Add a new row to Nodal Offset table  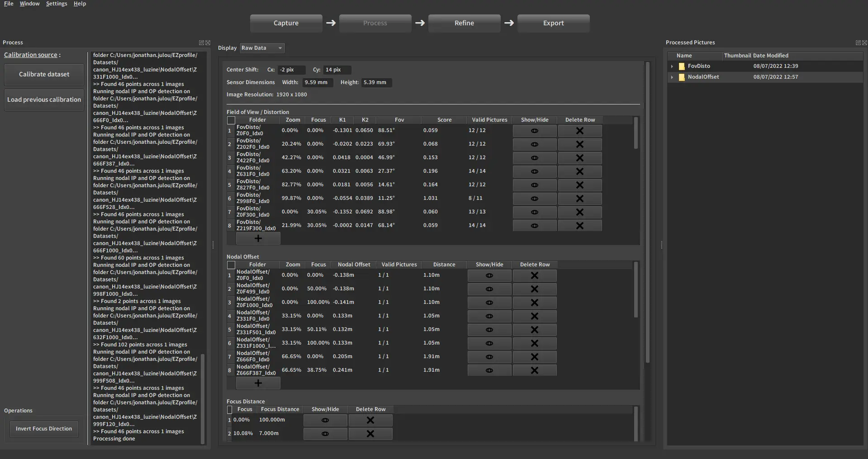[258, 383]
